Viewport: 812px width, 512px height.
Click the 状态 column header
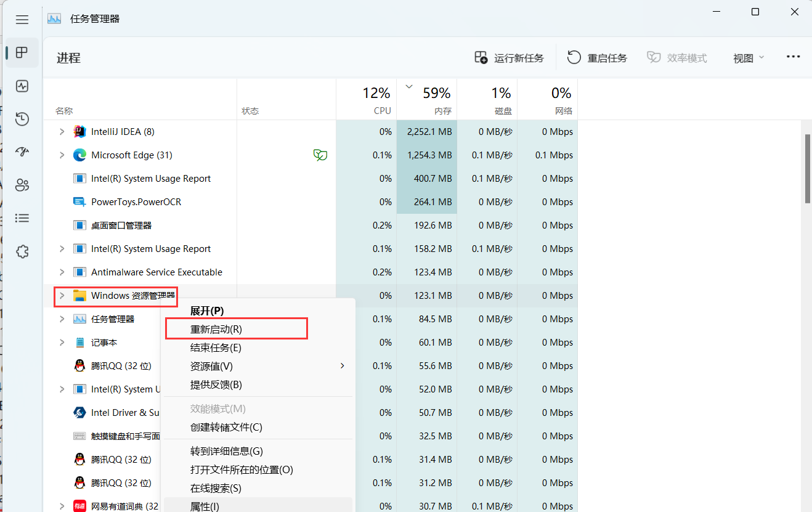(x=286, y=99)
